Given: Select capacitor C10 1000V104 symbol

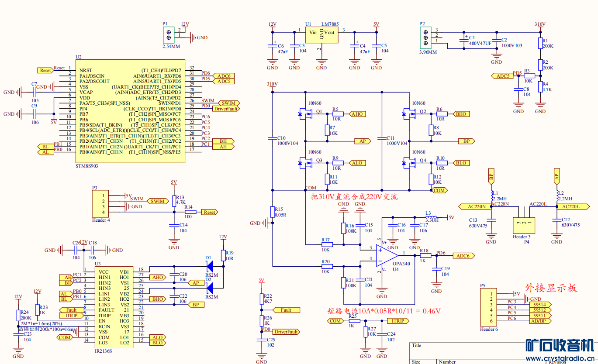Looking at the screenshot, I should (273, 138).
